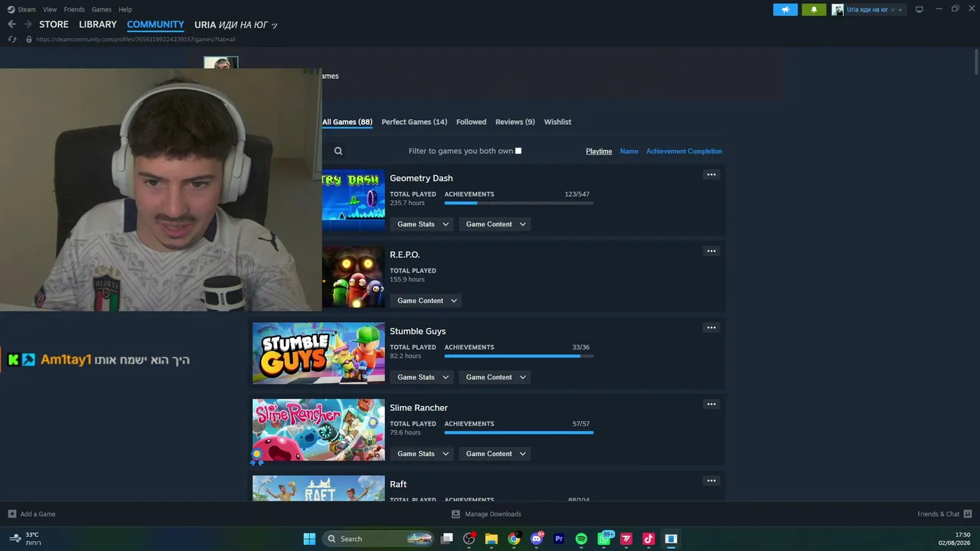Click Stumble Guys achievements progress bar
Image resolution: width=980 pixels, height=551 pixels.
[x=518, y=356]
